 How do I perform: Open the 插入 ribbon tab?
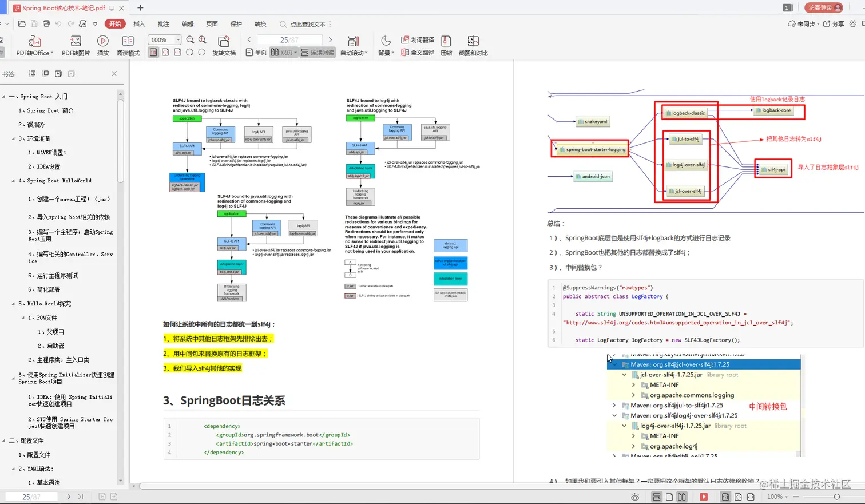(139, 24)
